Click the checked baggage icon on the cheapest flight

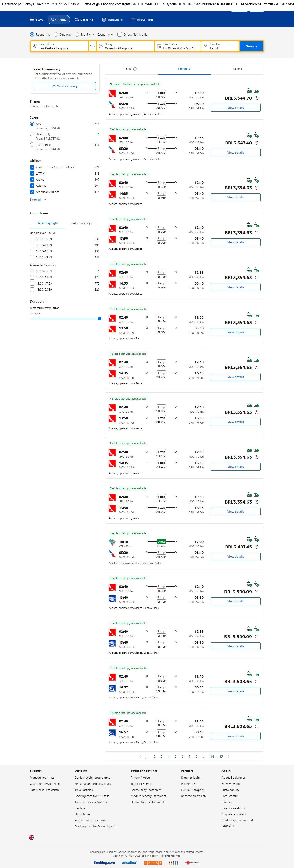[256, 90]
